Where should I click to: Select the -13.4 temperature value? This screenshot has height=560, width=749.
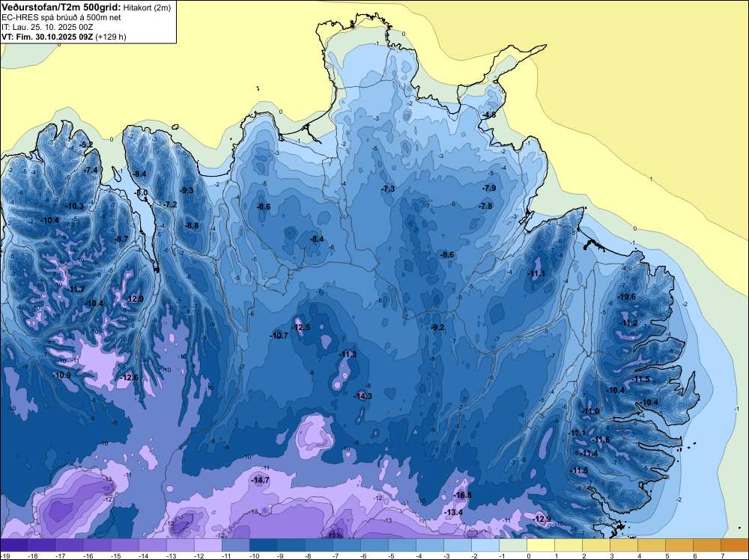(x=454, y=512)
